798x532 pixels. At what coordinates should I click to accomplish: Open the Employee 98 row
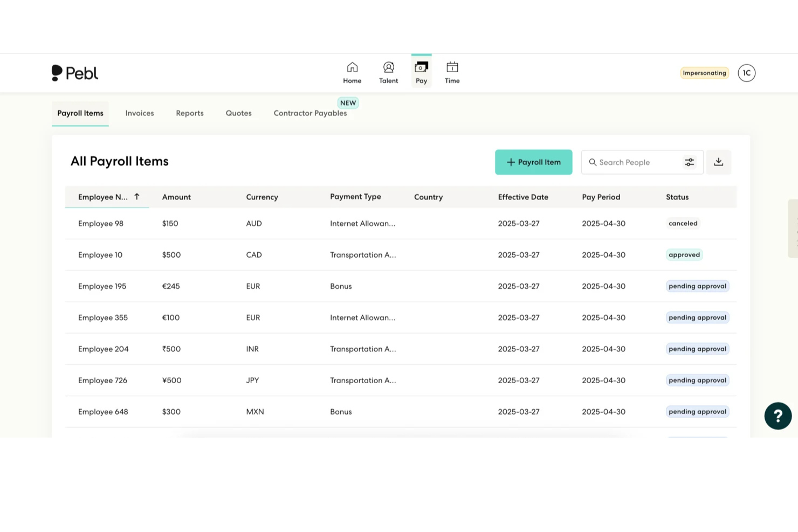[401, 223]
